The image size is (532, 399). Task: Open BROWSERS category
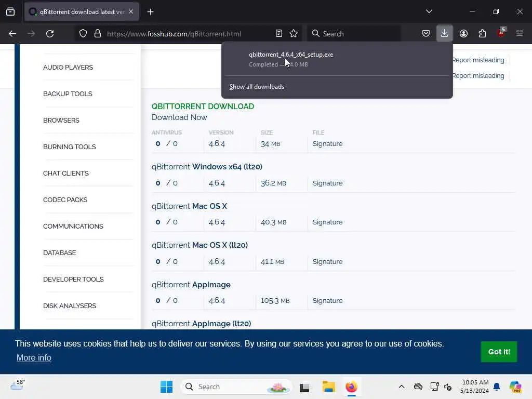(61, 120)
